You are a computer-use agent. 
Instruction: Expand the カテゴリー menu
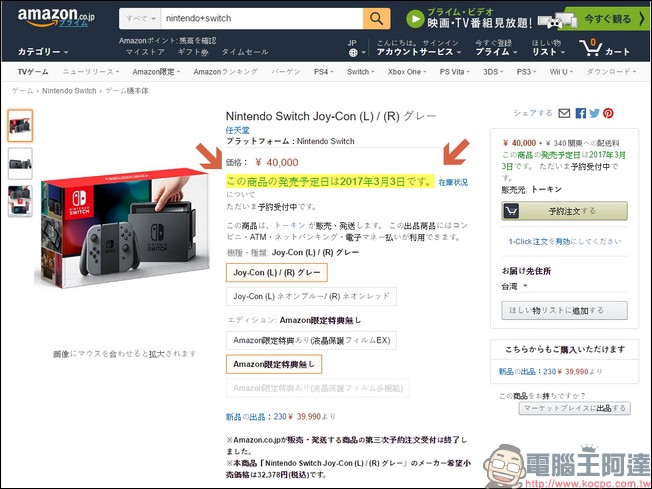(43, 52)
